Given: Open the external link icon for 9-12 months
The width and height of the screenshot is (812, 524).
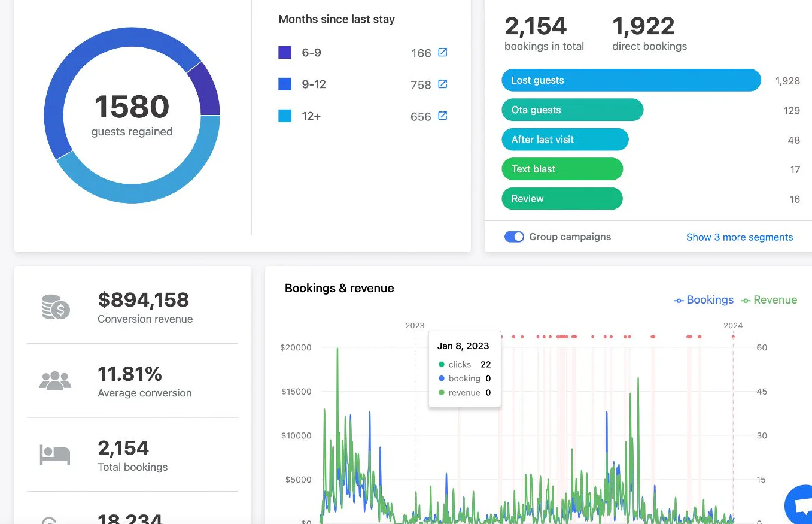Looking at the screenshot, I should click(x=442, y=84).
